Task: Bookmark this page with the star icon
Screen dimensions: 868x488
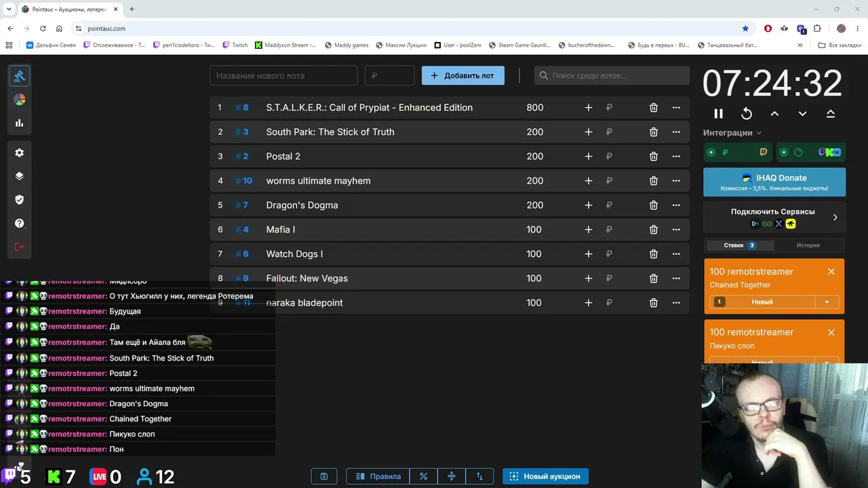Action: tap(745, 28)
